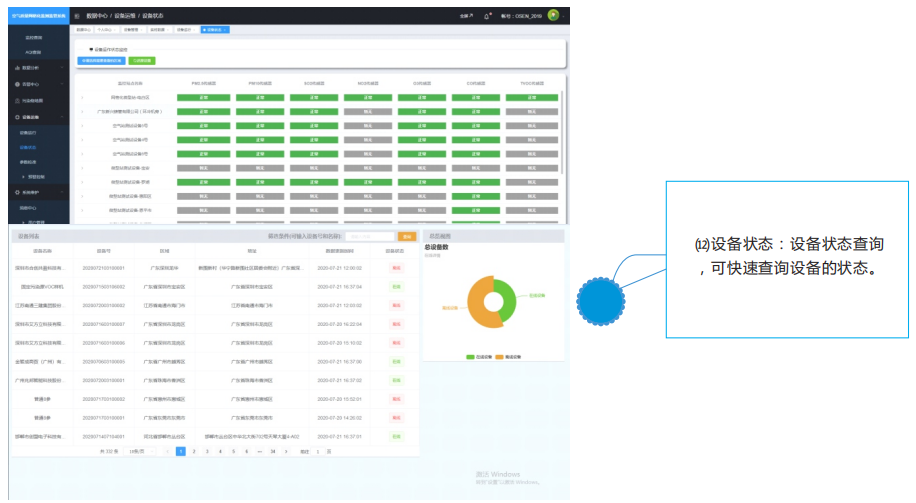Image resolution: width=916 pixels, height=503 pixels.
Task: Click the device filter input field
Action: coord(370,236)
